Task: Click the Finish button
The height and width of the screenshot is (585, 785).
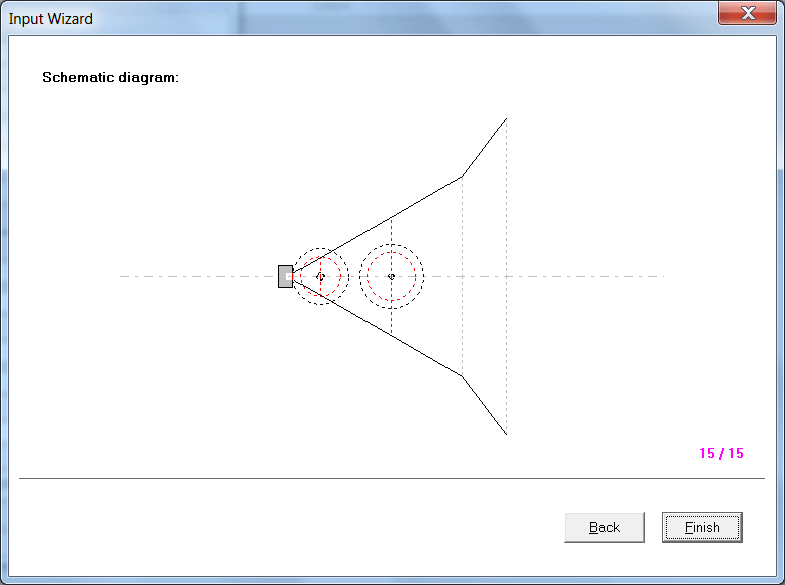Action: point(702,527)
